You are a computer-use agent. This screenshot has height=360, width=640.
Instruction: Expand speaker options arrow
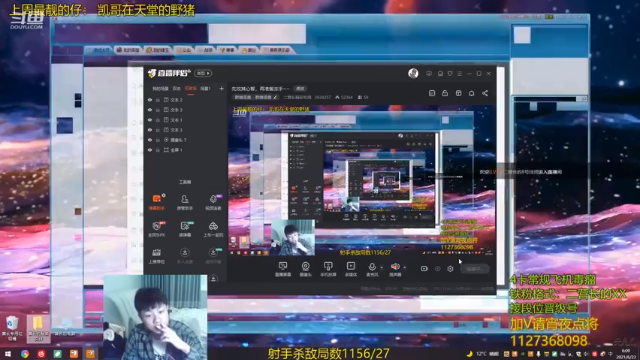point(404,268)
